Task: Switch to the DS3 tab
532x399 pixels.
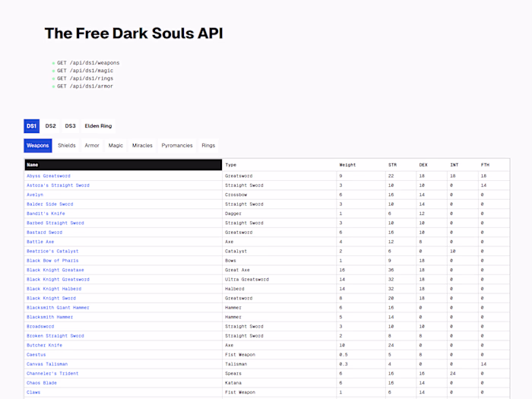Action: (70, 126)
